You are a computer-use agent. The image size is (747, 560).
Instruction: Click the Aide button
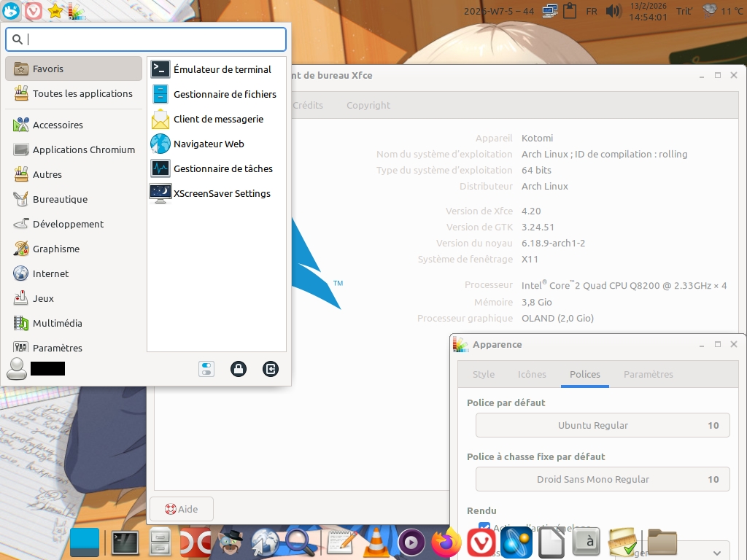[x=181, y=509]
